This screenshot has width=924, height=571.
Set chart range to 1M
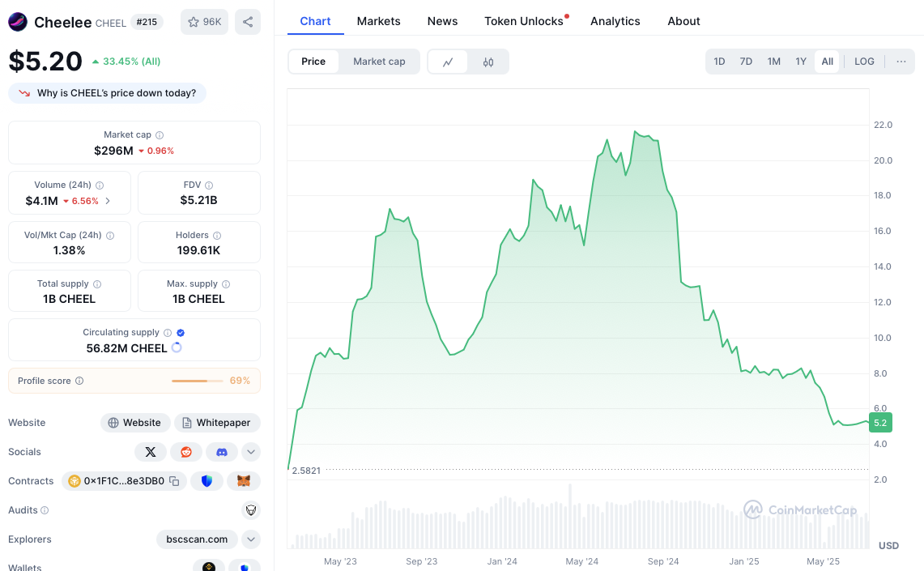773,62
